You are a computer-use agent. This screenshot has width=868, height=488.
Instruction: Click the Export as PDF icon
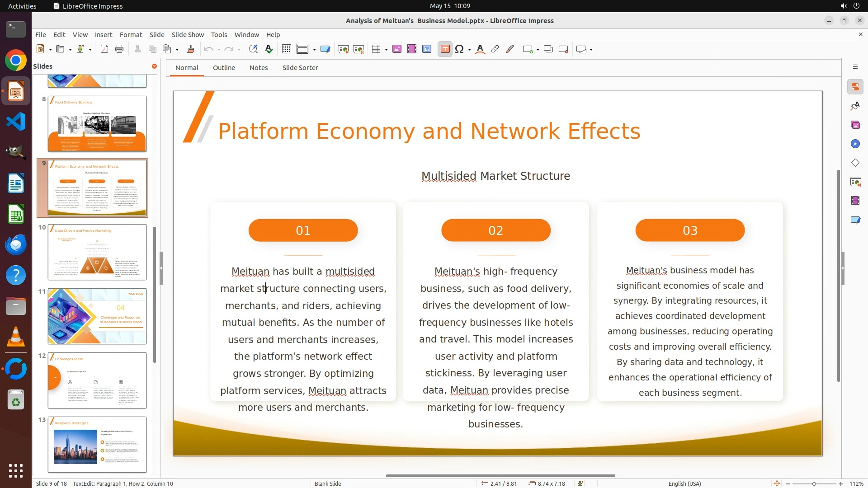pyautogui.click(x=104, y=49)
